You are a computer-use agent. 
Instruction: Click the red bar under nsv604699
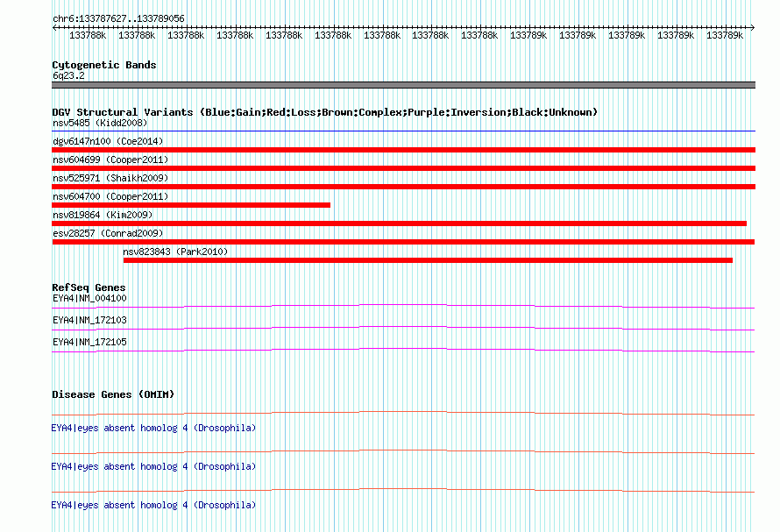[x=403, y=168]
